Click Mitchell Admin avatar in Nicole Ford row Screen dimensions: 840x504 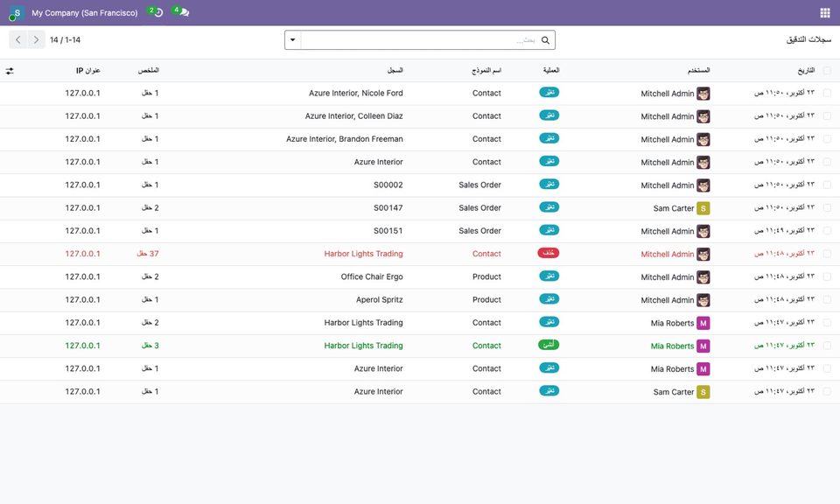(x=703, y=94)
